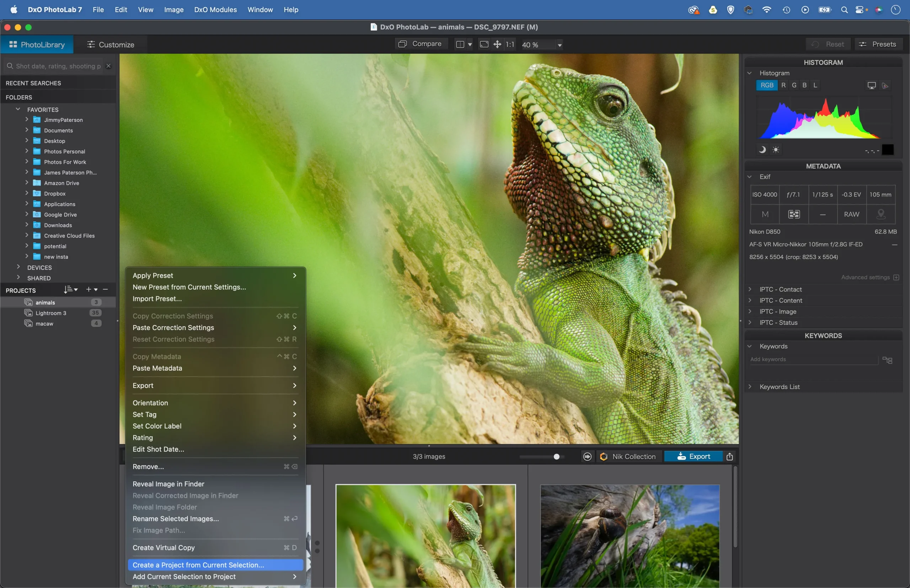910x588 pixels.
Task: Open the DxO Modules menu
Action: coord(215,10)
